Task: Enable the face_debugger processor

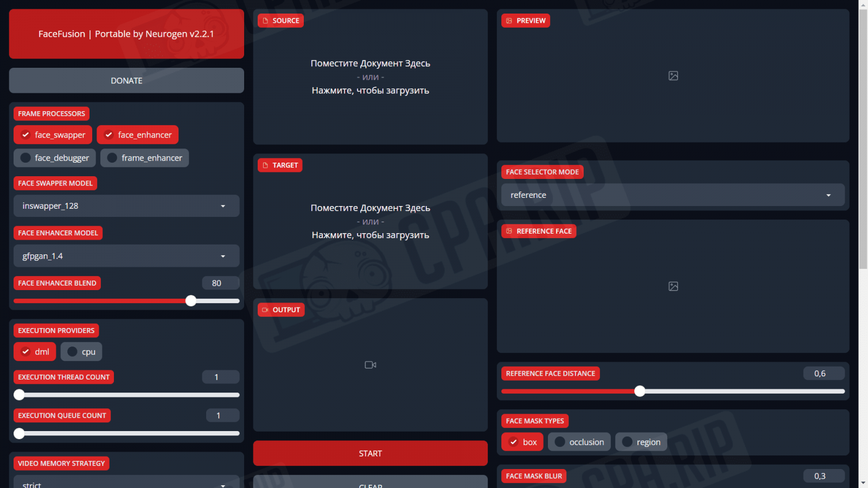Action: coord(25,158)
